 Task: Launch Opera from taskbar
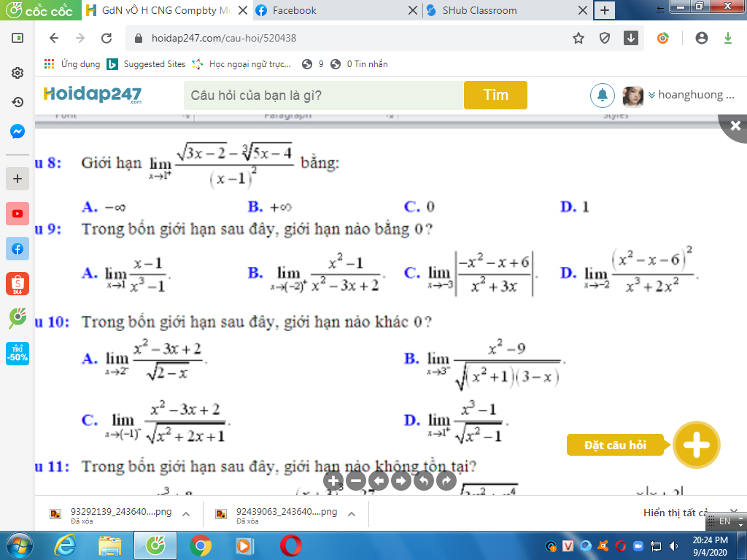tap(290, 545)
